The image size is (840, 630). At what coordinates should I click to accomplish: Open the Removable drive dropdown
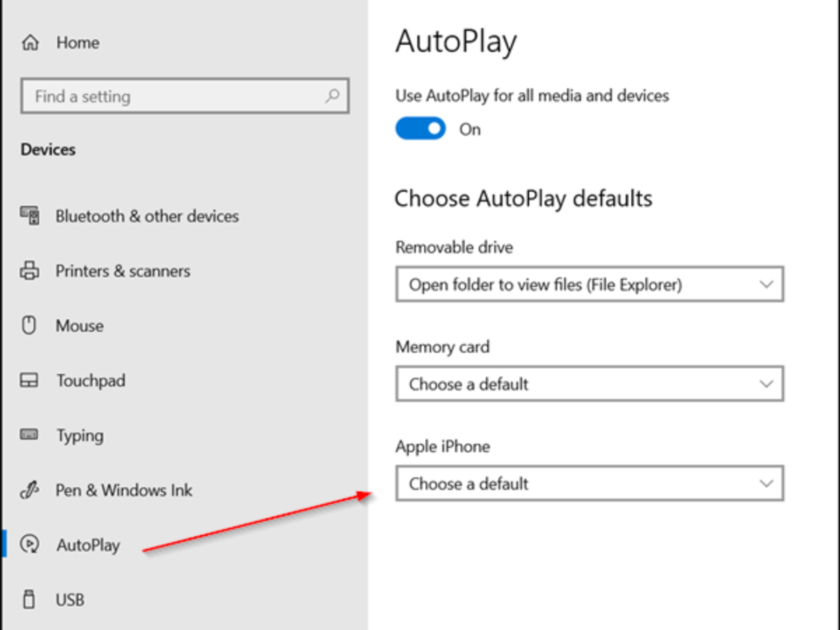coord(589,284)
